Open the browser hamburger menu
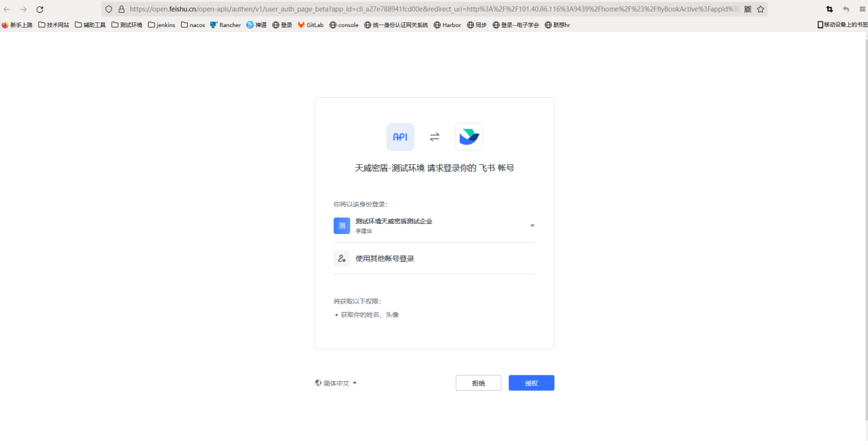Screen dimensions: 868x441 (x=863, y=9)
